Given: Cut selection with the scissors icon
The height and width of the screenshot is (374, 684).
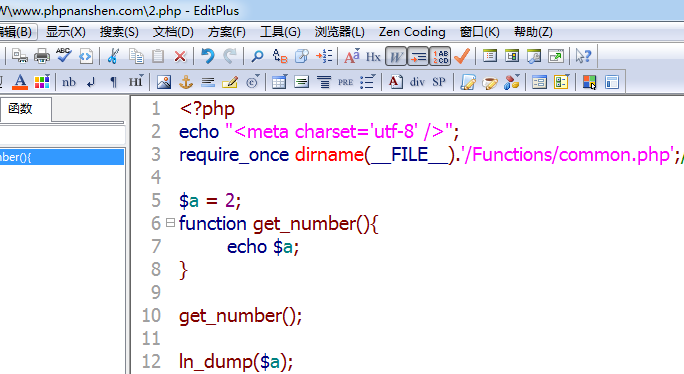Looking at the screenshot, I should tap(113, 56).
